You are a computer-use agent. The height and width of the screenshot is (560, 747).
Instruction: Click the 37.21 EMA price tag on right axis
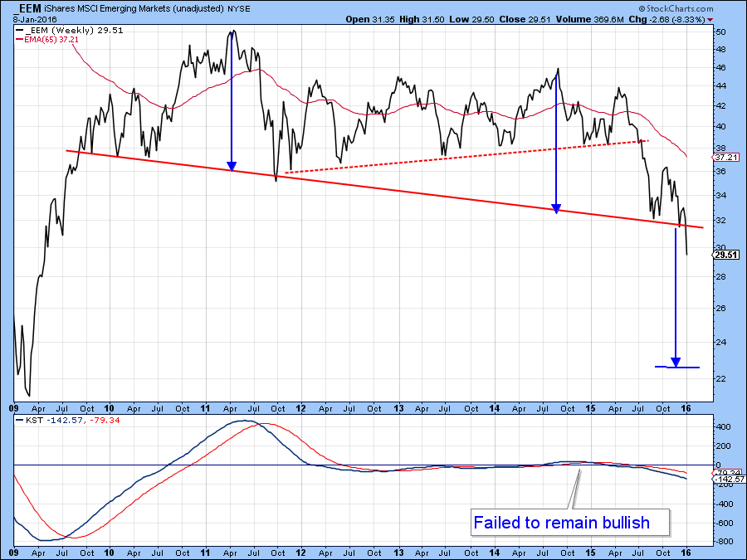coord(726,157)
